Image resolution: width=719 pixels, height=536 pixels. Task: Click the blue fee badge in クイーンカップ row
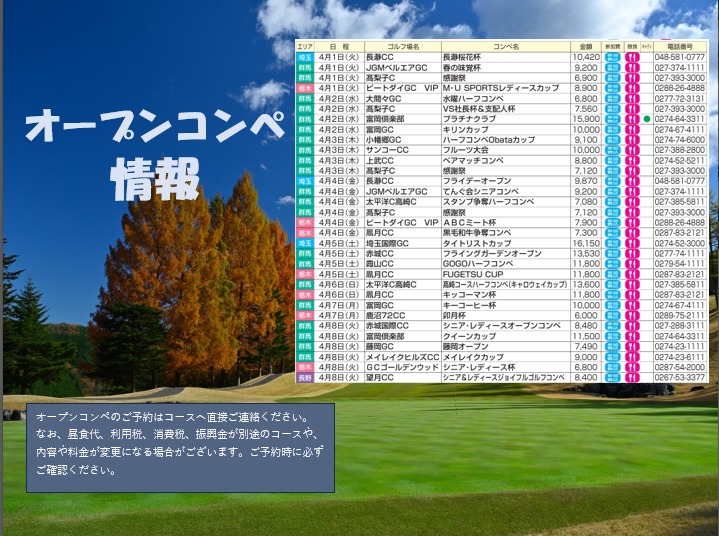point(613,336)
